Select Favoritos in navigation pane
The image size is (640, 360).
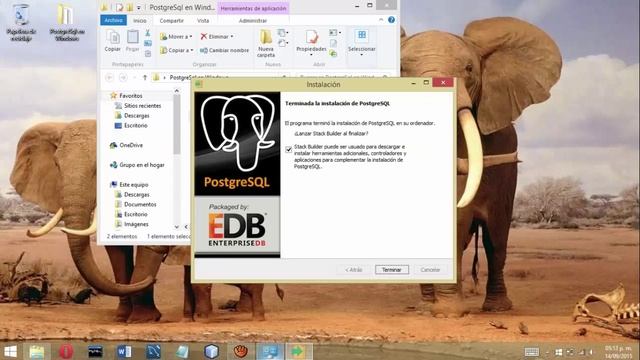(x=131, y=96)
